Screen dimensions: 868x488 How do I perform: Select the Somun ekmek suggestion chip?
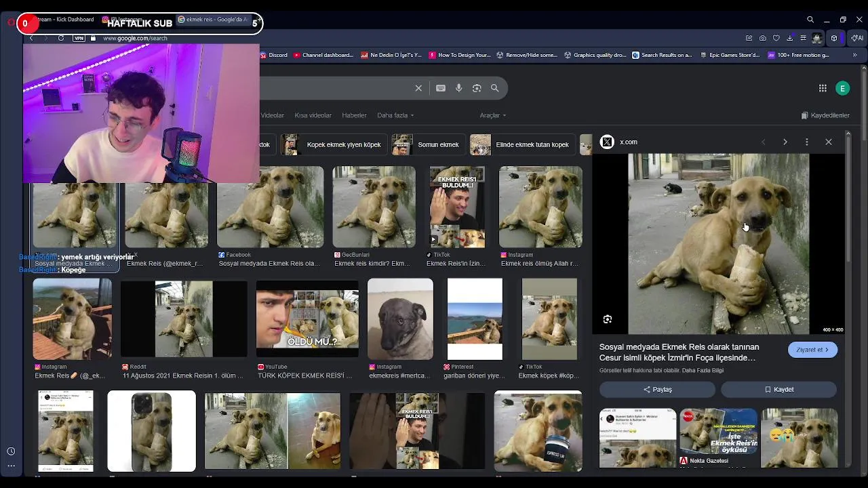click(428, 144)
